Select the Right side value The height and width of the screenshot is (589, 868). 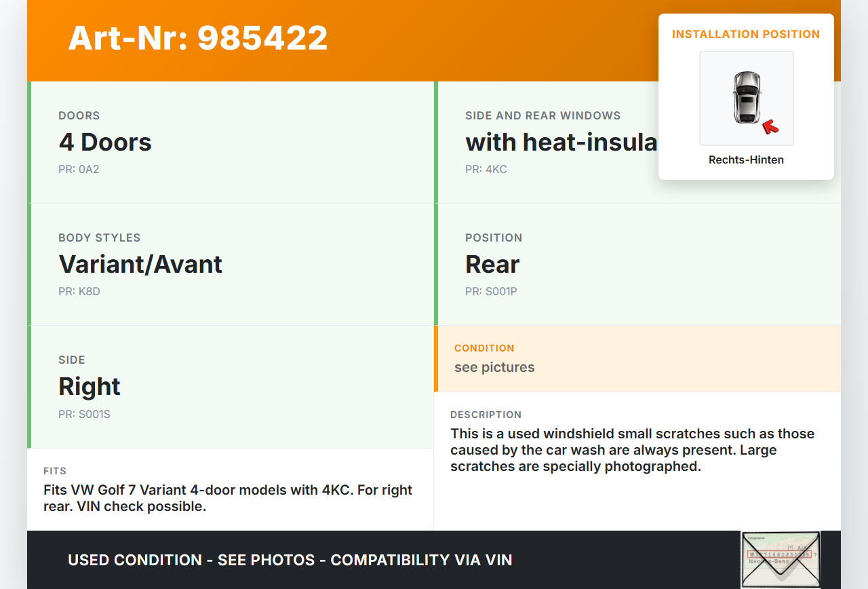click(x=90, y=387)
